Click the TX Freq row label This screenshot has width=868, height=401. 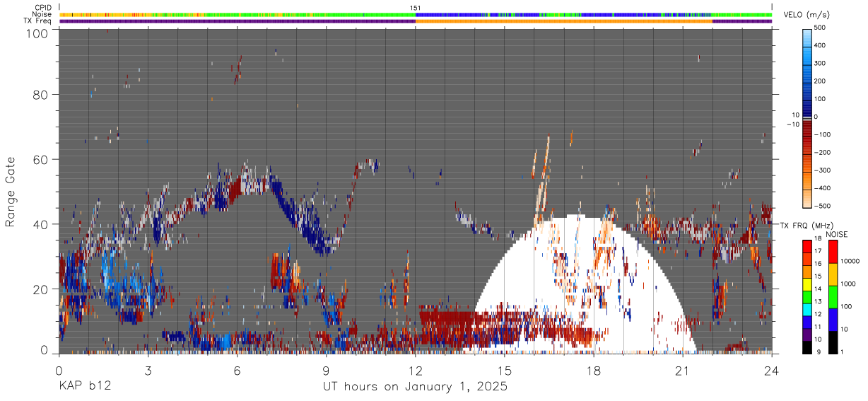pyautogui.click(x=38, y=21)
